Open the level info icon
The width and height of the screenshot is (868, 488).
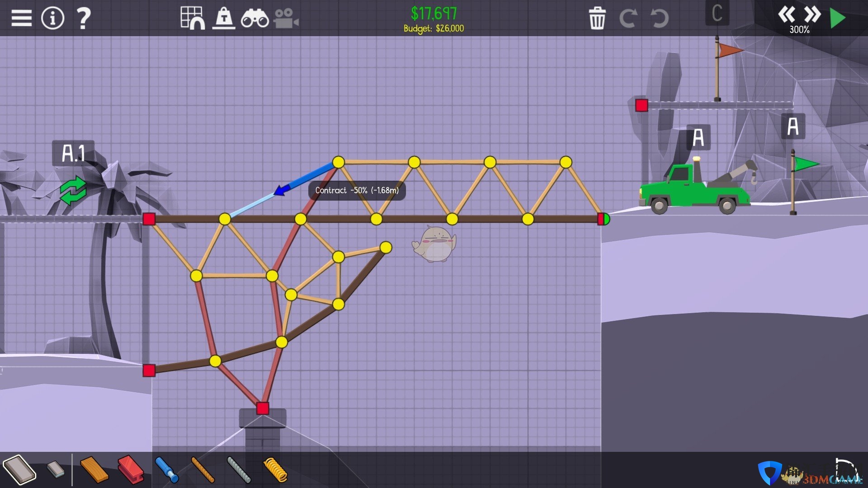point(53,18)
